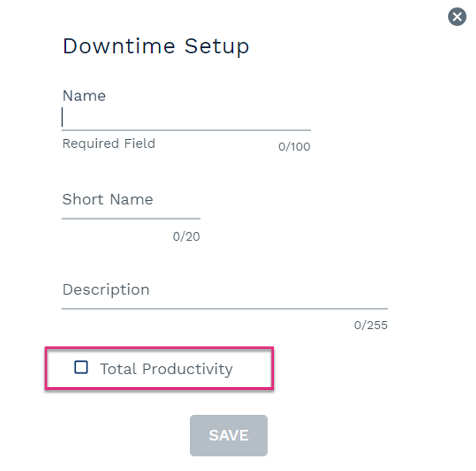Click the 0/255 character counter

click(x=370, y=325)
